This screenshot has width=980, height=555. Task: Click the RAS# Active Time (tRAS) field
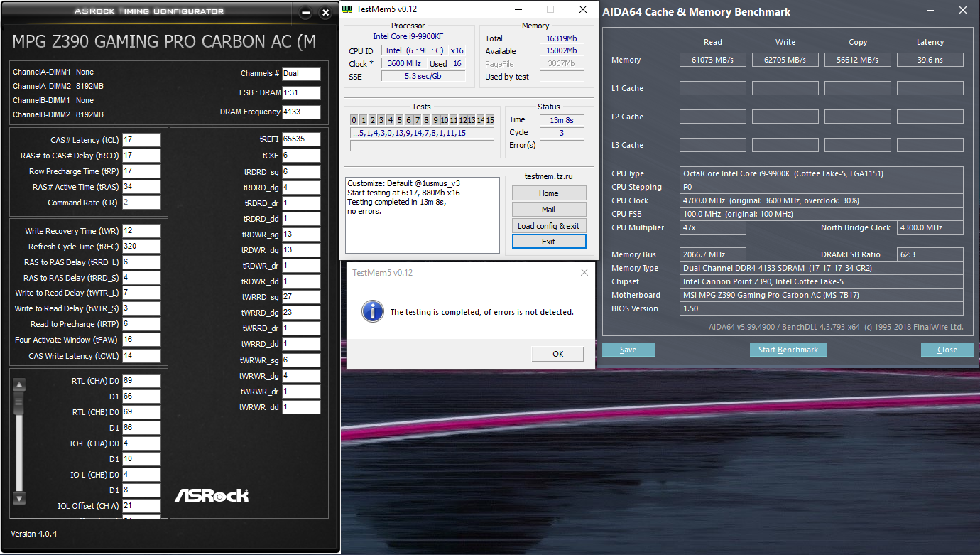141,187
